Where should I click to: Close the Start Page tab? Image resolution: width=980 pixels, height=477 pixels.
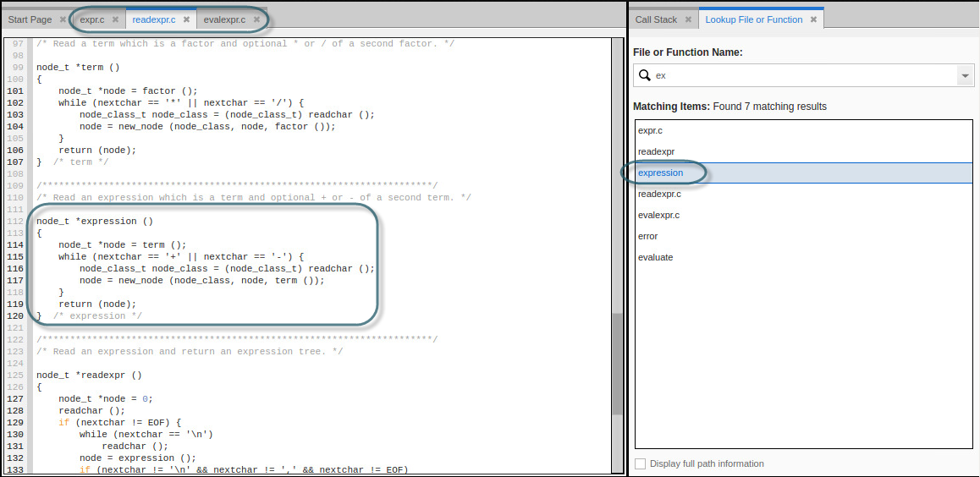(x=63, y=19)
